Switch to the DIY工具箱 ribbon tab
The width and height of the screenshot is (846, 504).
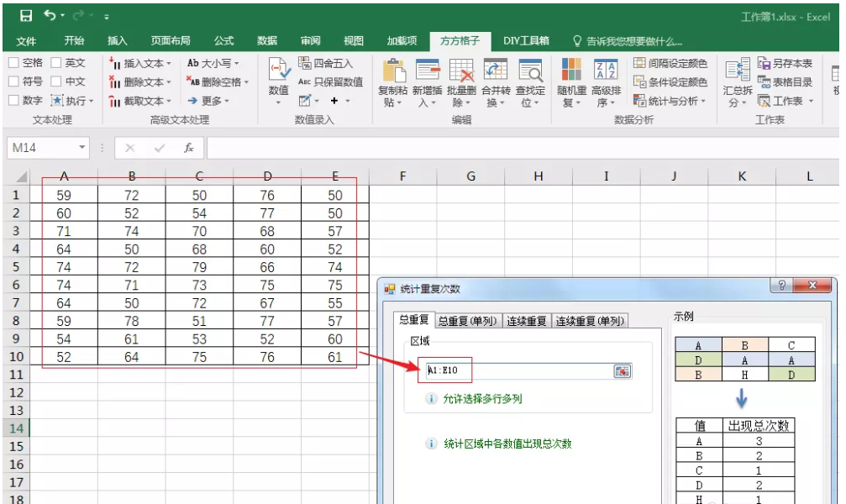click(526, 40)
